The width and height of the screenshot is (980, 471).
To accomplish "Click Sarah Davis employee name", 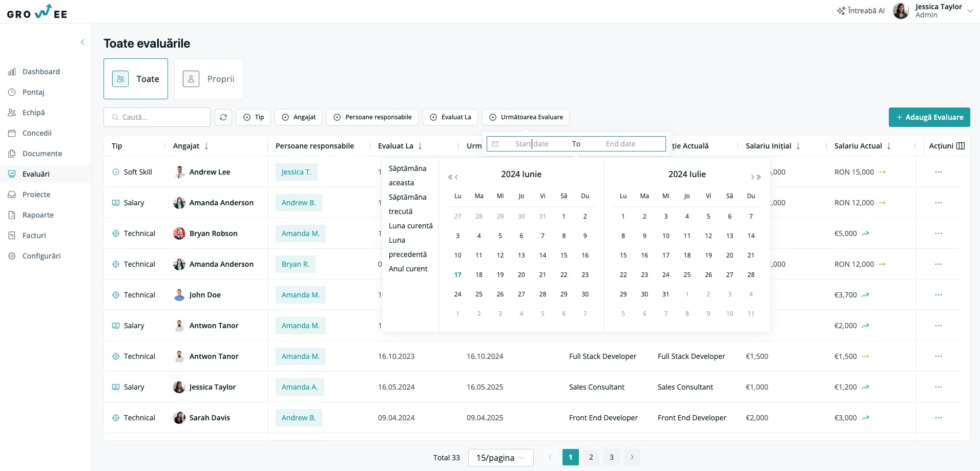I will 210,418.
